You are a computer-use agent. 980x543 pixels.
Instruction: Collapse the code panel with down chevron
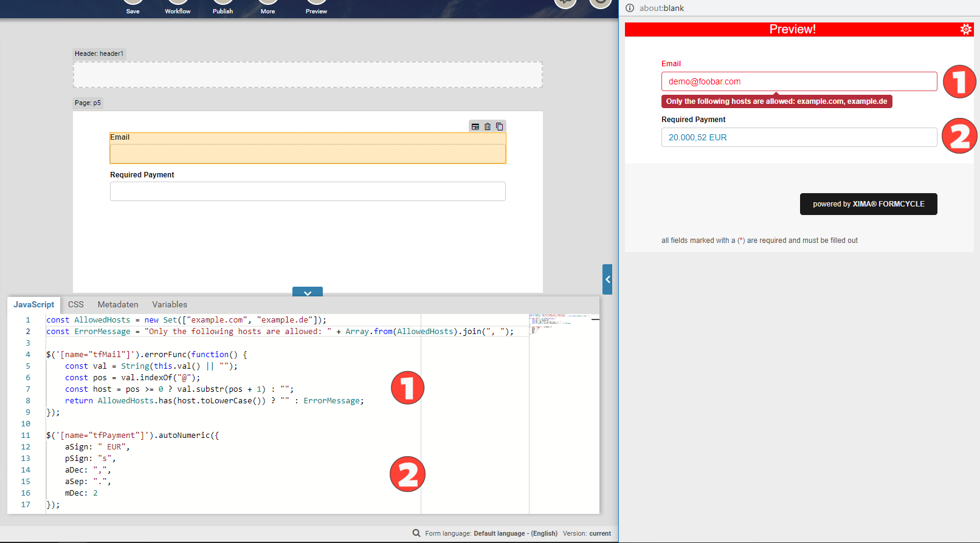(308, 292)
